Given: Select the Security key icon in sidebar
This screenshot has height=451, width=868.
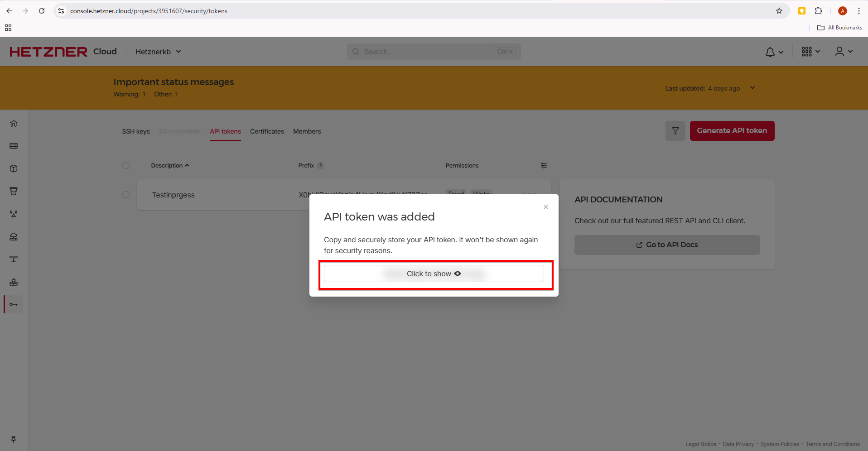Looking at the screenshot, I should pos(14,304).
